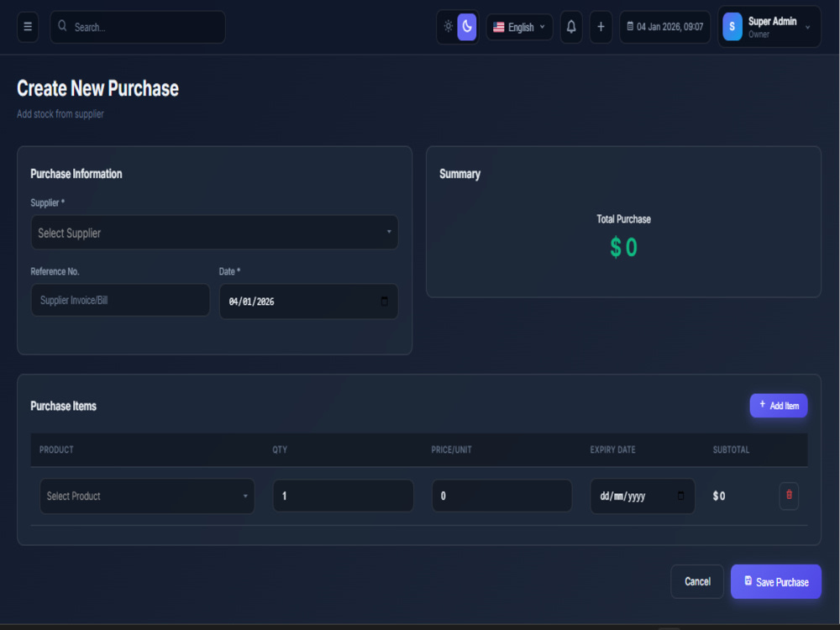
Task: Click the Create New Purchase heading
Action: tap(97, 88)
